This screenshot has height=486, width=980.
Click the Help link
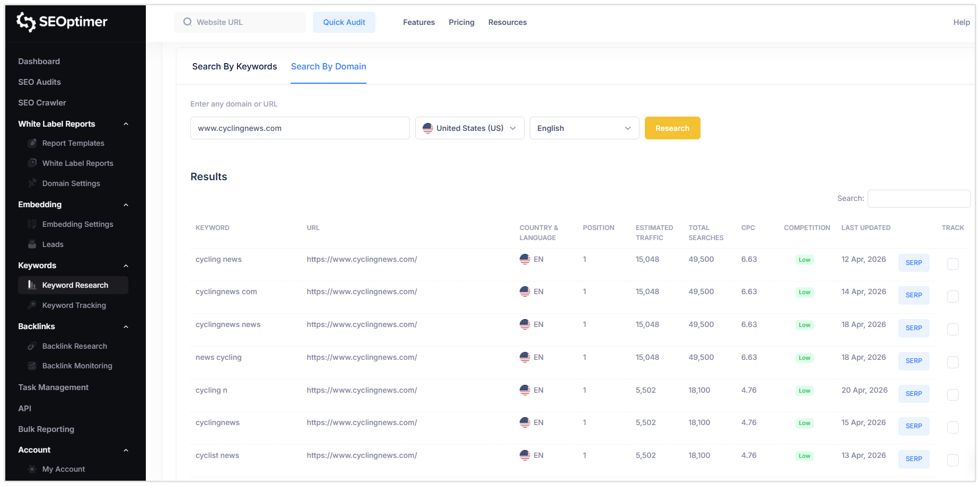pos(961,22)
